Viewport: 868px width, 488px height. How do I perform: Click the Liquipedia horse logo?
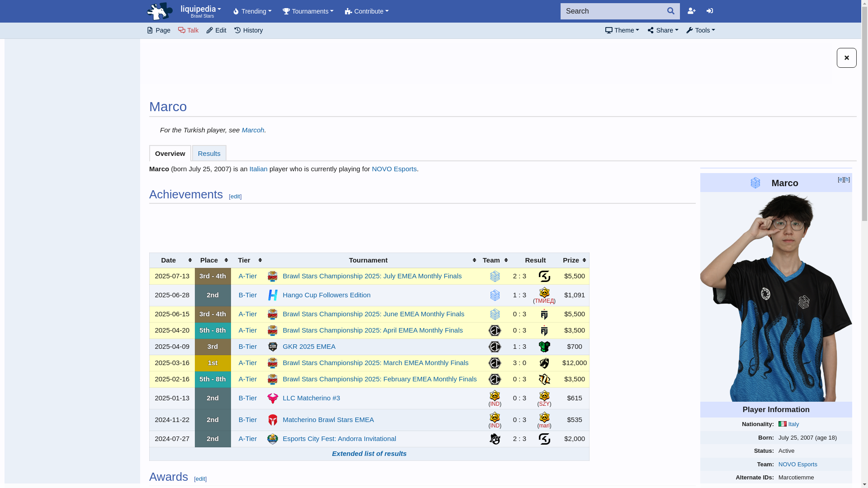point(160,11)
